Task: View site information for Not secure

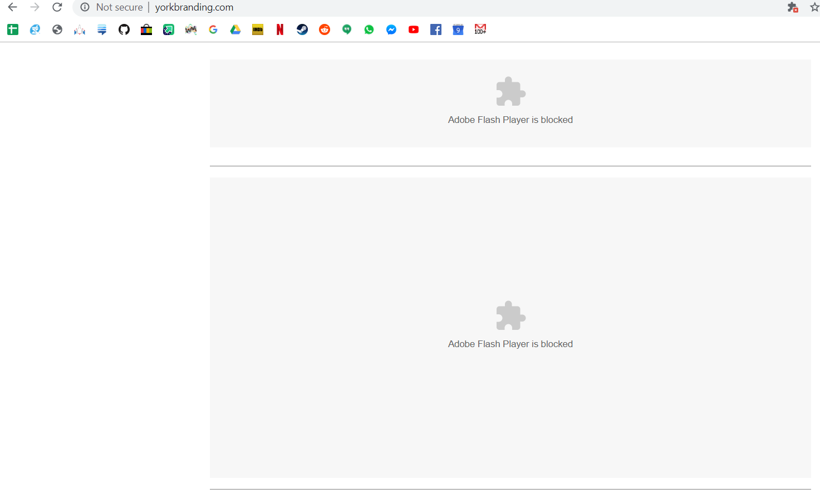Action: [85, 7]
